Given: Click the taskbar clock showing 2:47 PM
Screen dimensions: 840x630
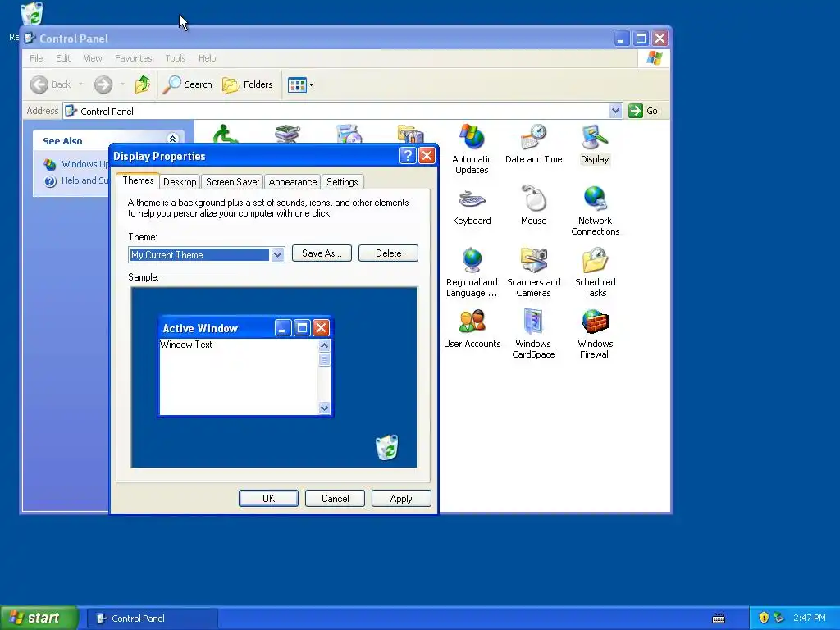Looking at the screenshot, I should tap(810, 618).
